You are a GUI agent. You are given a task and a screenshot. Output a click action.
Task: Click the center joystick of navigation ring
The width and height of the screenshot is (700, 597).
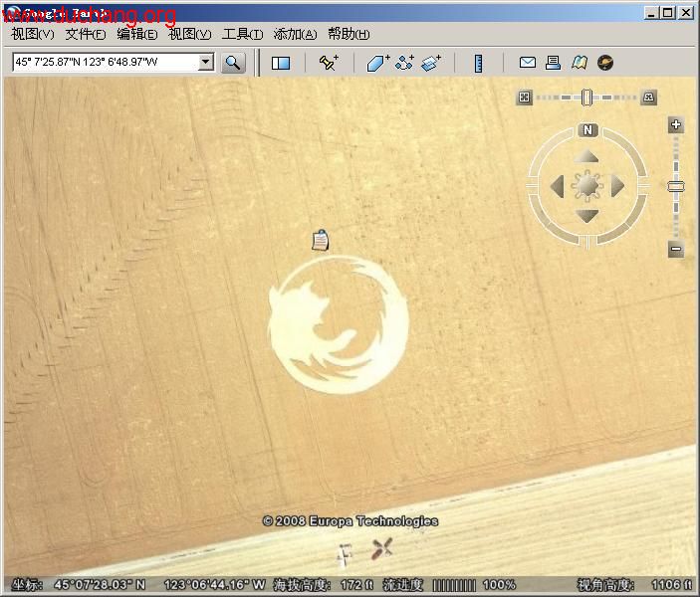(586, 186)
